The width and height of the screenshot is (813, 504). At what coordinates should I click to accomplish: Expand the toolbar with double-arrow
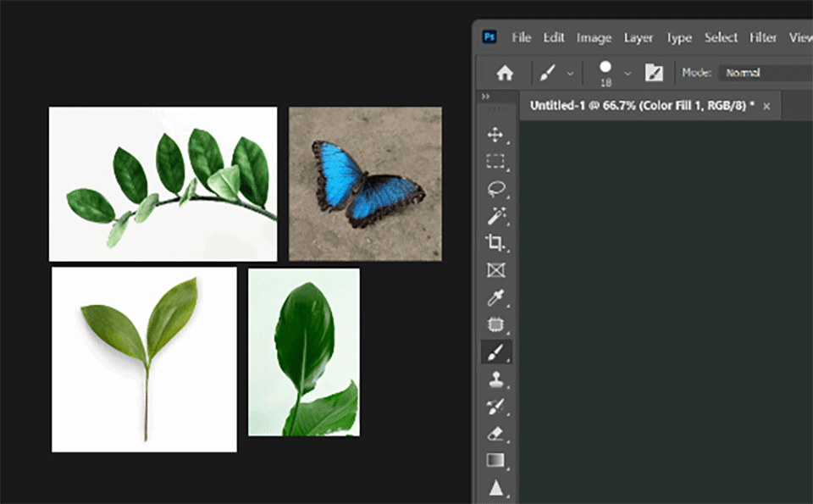[x=485, y=97]
